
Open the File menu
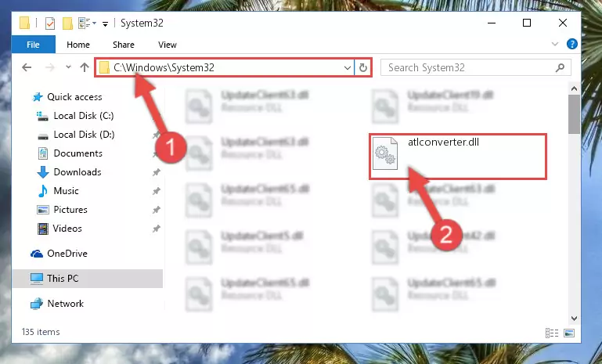33,45
